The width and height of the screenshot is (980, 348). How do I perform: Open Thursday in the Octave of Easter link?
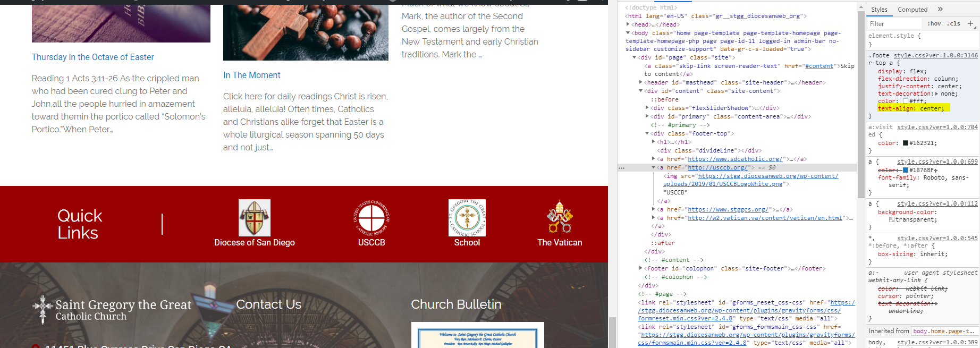point(92,57)
